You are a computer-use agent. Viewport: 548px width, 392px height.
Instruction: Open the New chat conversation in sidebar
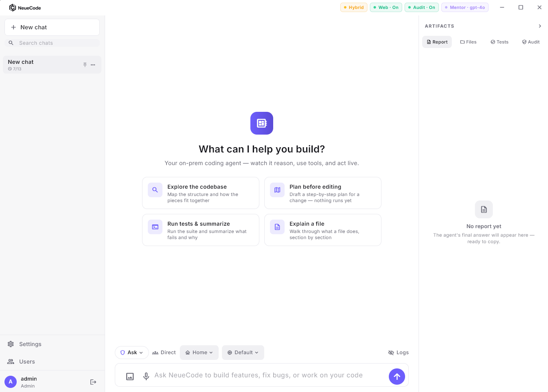(52, 65)
